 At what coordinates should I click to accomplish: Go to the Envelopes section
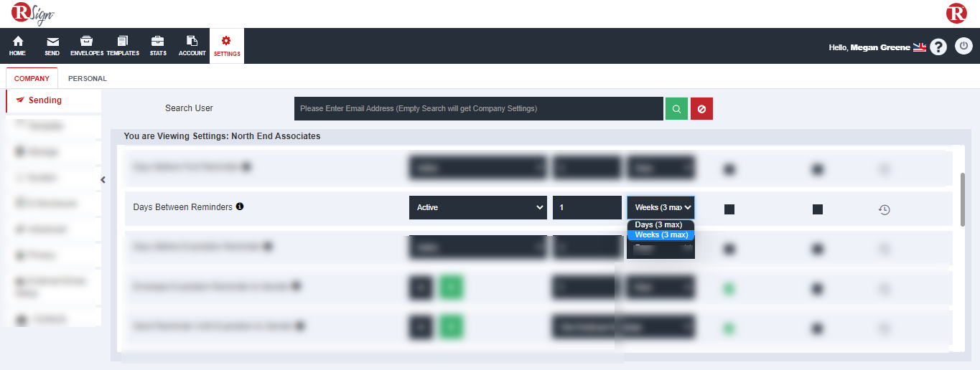coord(87,46)
